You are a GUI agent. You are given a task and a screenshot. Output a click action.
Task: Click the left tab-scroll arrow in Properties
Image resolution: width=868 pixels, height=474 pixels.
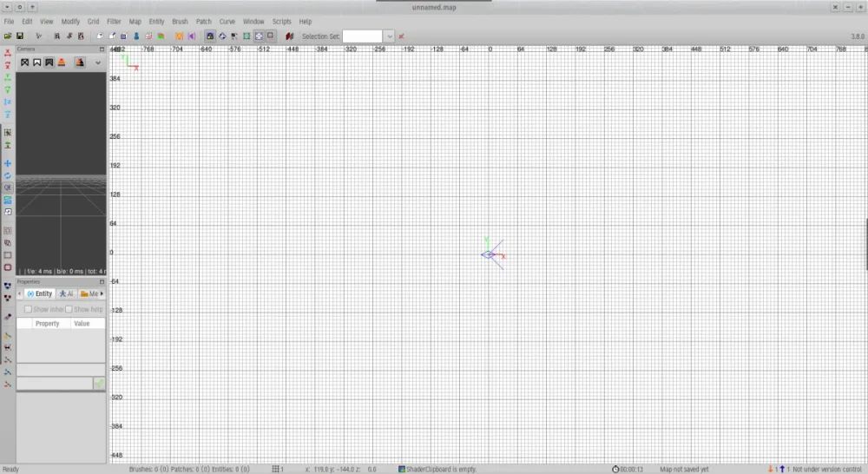click(x=19, y=294)
